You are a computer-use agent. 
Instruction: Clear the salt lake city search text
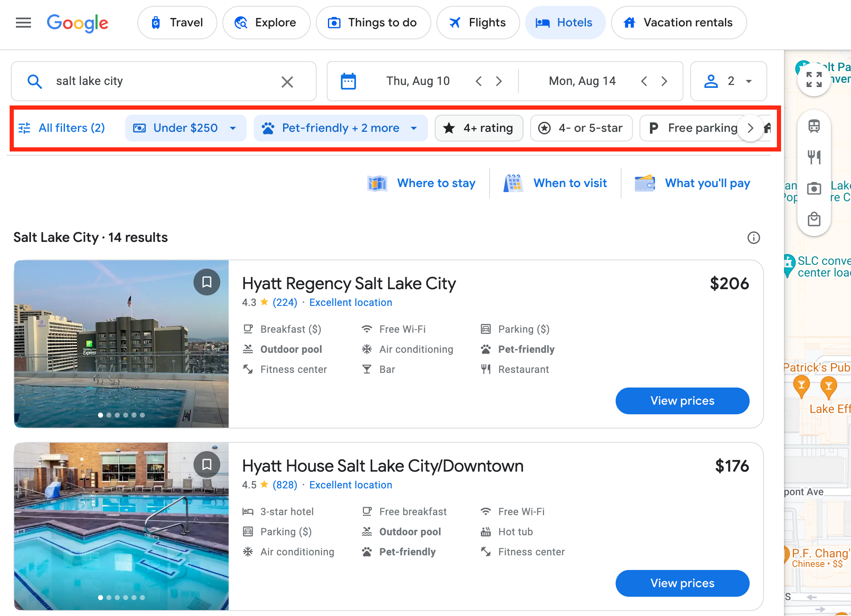point(287,82)
